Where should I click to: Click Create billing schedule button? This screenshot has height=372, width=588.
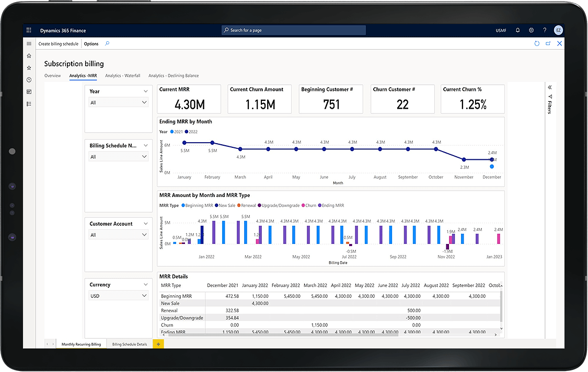click(x=59, y=44)
